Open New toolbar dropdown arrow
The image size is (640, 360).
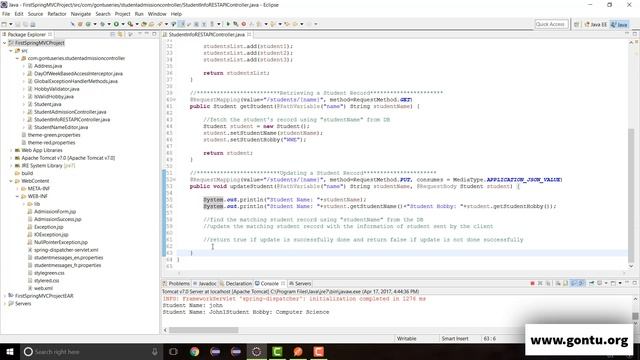pos(11,24)
